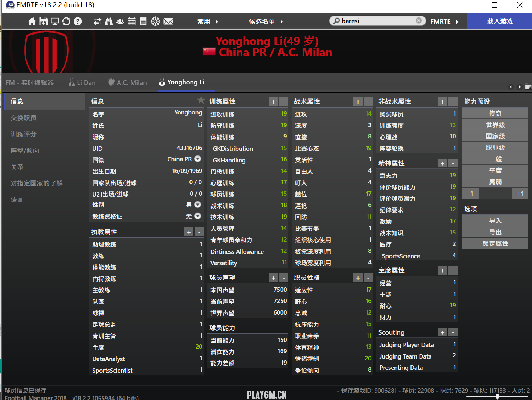
Task: Open the calendar icon in toolbar
Action: 132,21
